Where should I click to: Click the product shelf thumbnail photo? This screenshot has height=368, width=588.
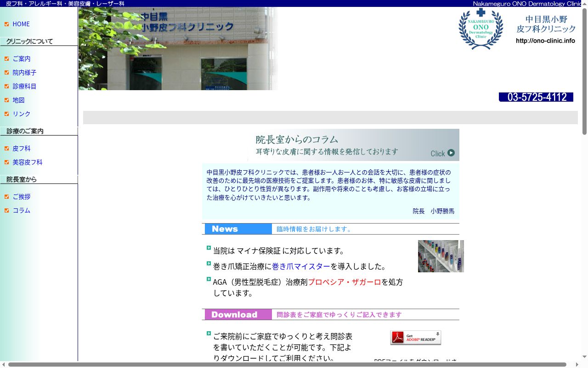tap(441, 256)
